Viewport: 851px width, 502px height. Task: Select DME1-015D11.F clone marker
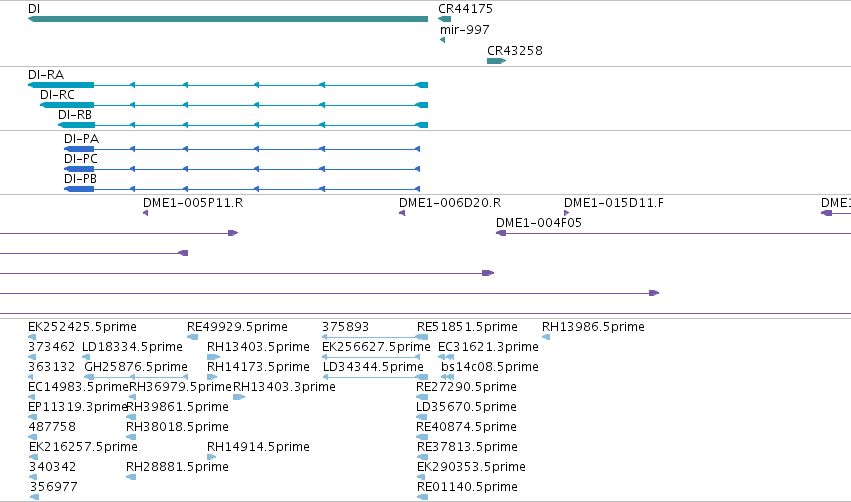click(x=567, y=213)
